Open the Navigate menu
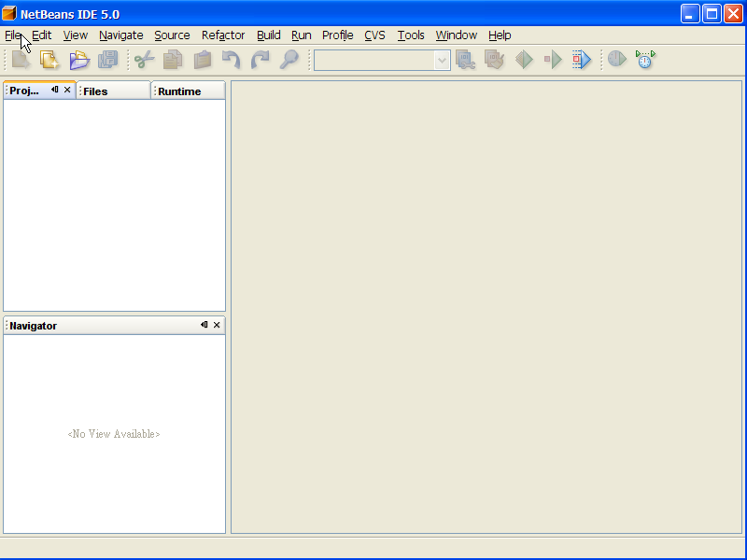The width and height of the screenshot is (747, 560). 121,35
